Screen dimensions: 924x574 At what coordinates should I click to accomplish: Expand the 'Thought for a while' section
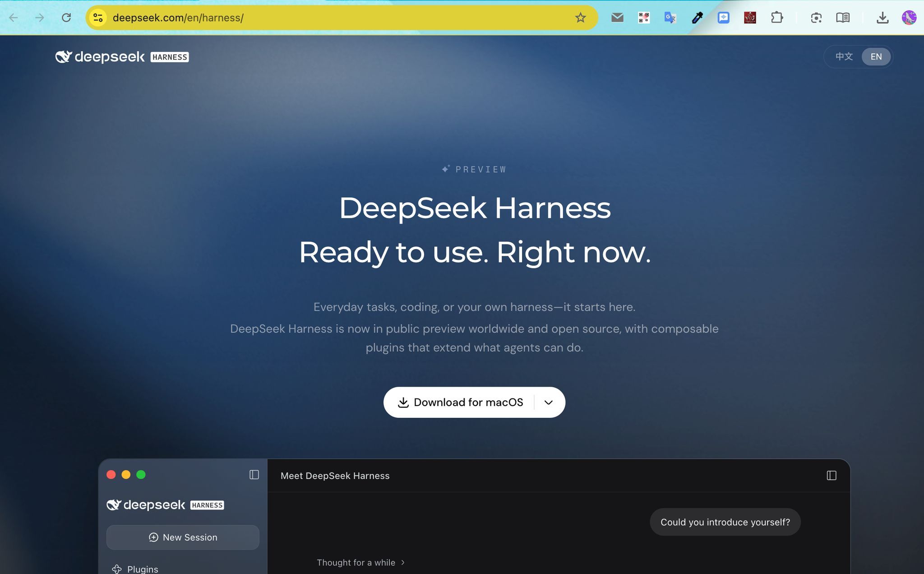pyautogui.click(x=360, y=562)
